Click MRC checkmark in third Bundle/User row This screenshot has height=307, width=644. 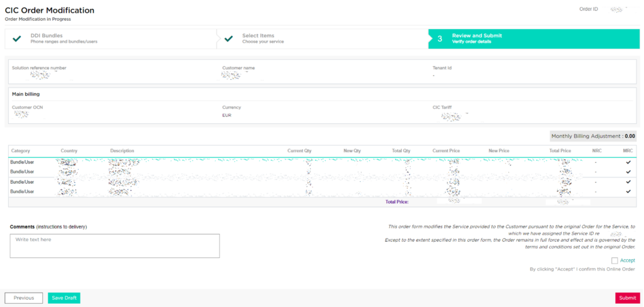click(628, 182)
